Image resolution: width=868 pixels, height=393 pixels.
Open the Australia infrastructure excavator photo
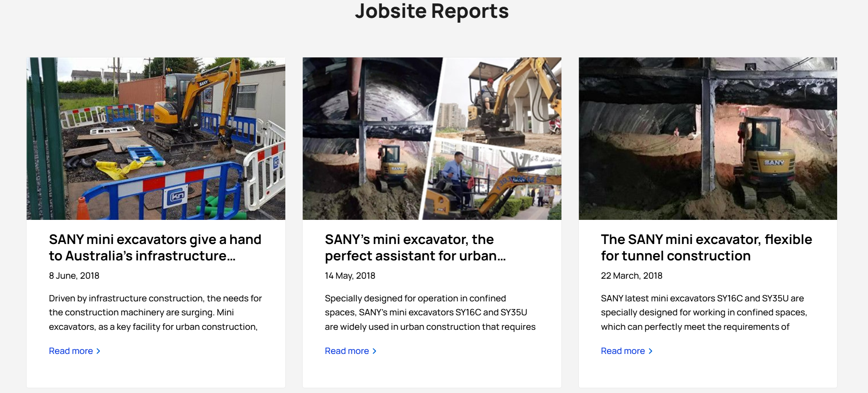(x=155, y=138)
